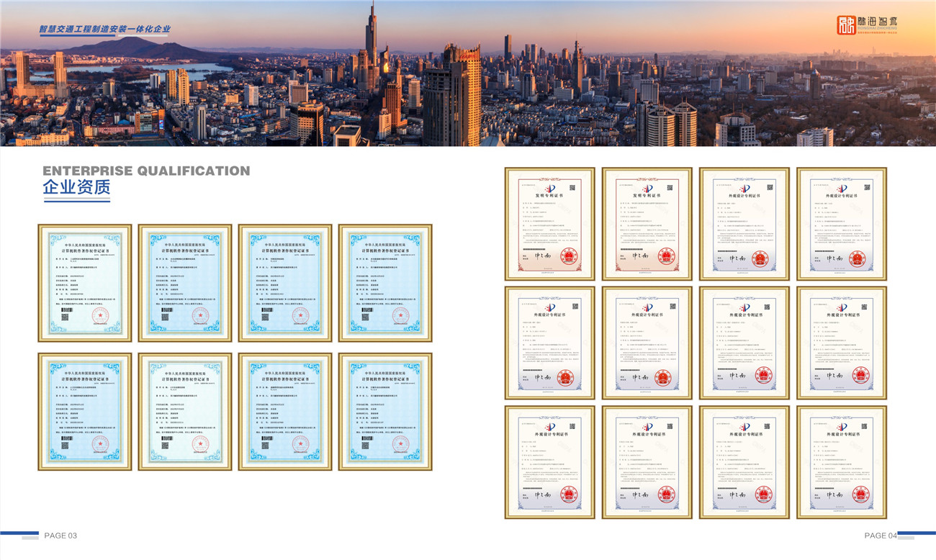936x560 pixels.
Task: Open the last 外观设计专利证书 in the bottom row
Action: pos(841,462)
